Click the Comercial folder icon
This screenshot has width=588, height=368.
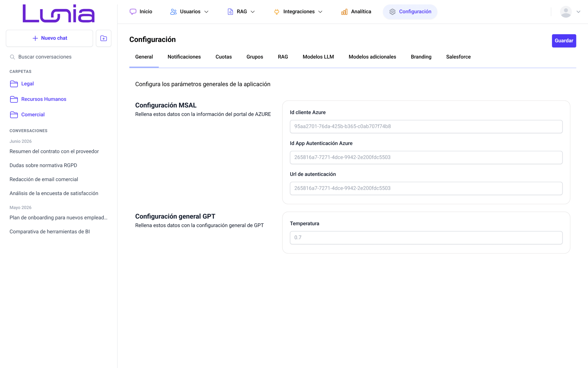pyautogui.click(x=14, y=115)
